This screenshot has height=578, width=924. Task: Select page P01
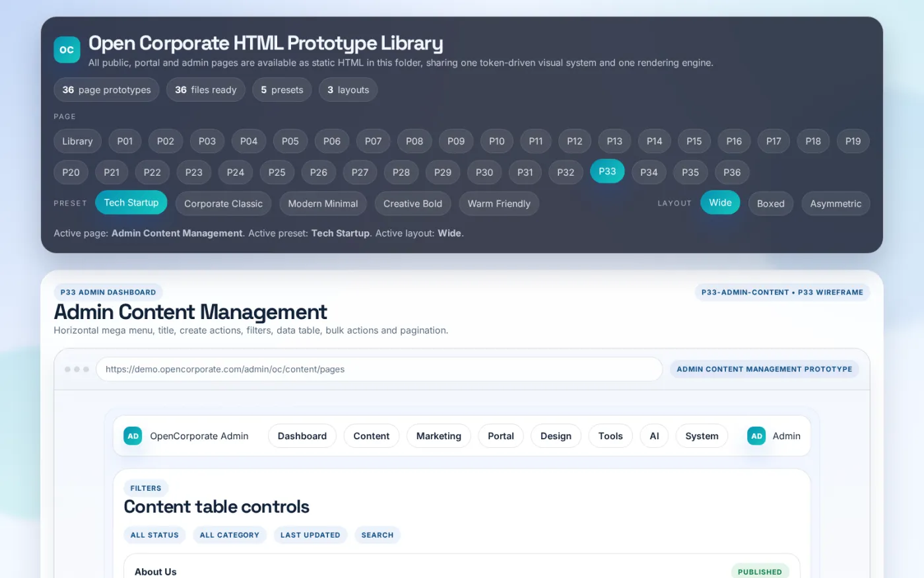(125, 141)
